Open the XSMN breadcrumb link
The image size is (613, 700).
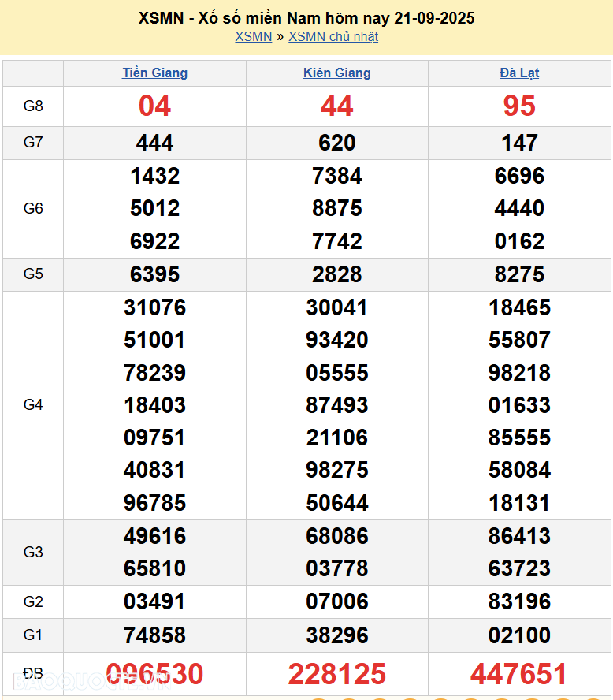[x=253, y=36]
